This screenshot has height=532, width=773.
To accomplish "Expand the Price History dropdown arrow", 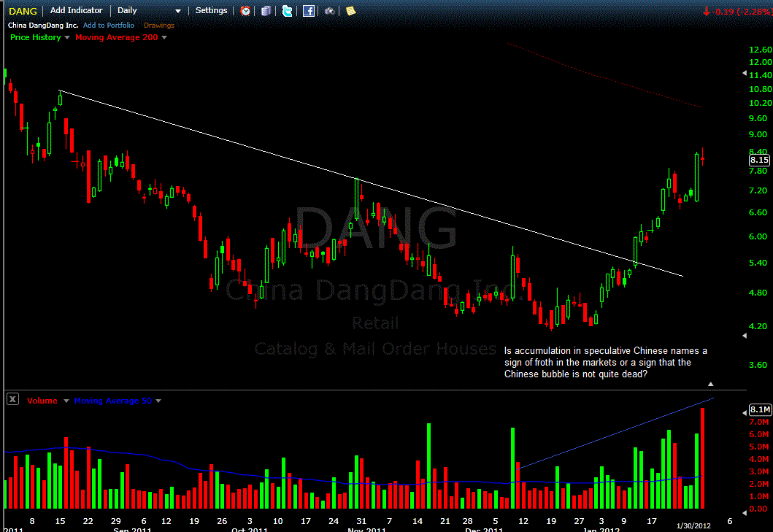I will click(x=67, y=37).
